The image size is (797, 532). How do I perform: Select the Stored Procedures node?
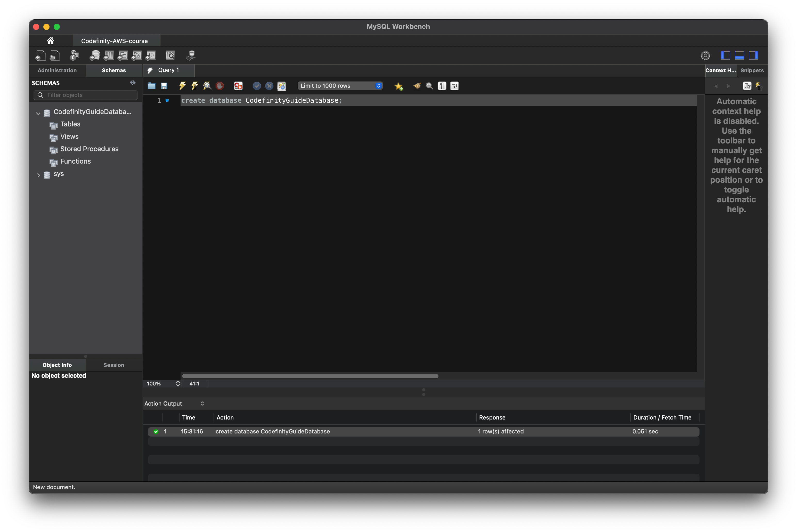89,149
